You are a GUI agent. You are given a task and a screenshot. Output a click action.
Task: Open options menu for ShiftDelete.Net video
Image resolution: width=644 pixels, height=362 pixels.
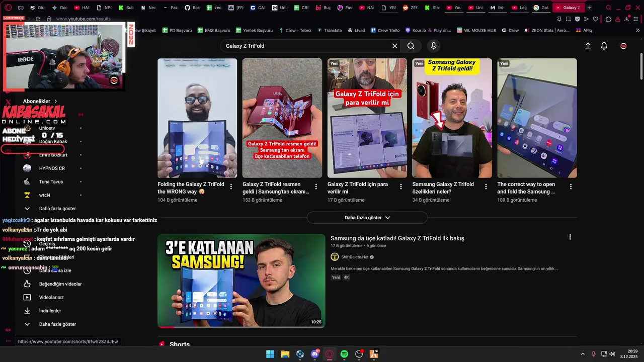pos(570,237)
